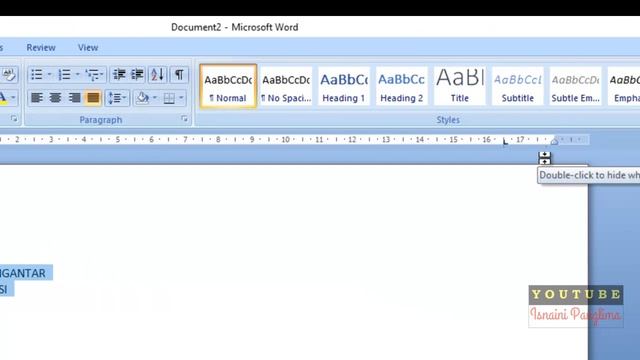Screen dimensions: 640x360
Task: Align text left
Action: click(37, 98)
